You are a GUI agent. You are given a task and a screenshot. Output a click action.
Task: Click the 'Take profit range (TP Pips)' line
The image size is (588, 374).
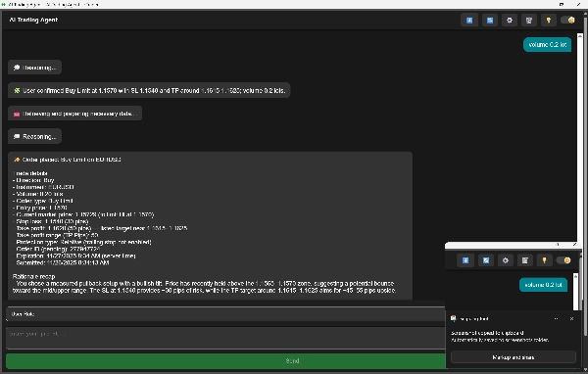pos(56,235)
